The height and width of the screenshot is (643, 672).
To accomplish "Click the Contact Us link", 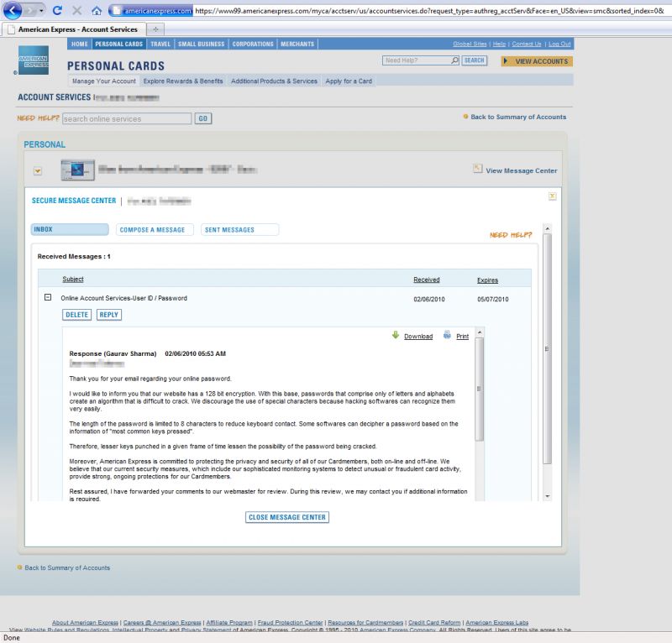I will (x=527, y=44).
